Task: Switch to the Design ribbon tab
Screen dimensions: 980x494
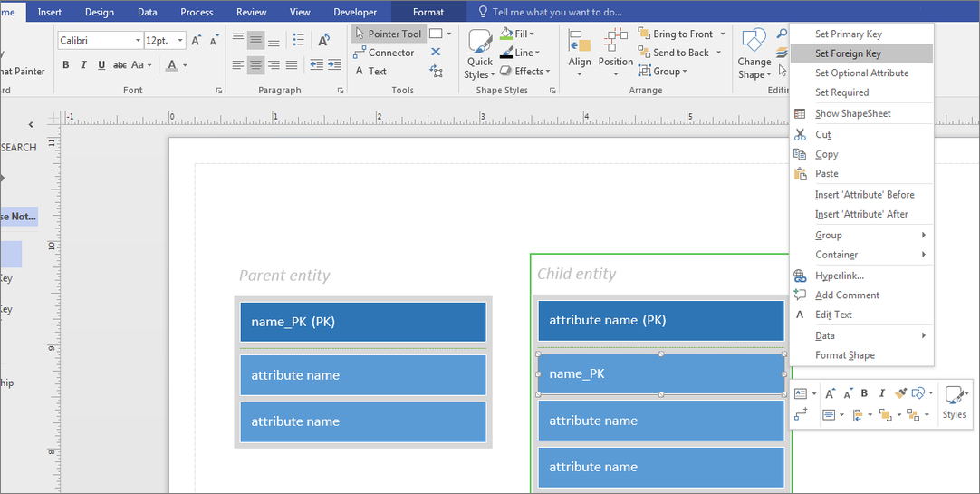Action: click(100, 12)
